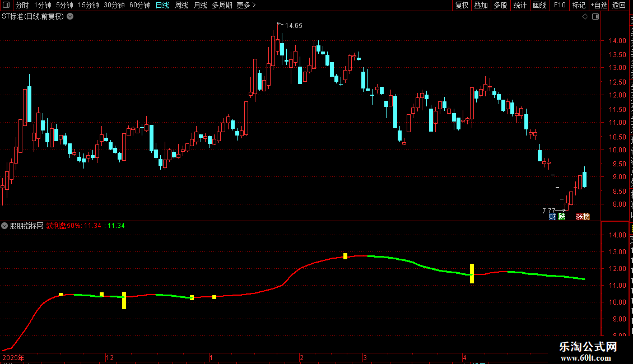This screenshot has height=364, width=633.
Task: Select the 30分钟 period tab
Action: (x=114, y=5)
